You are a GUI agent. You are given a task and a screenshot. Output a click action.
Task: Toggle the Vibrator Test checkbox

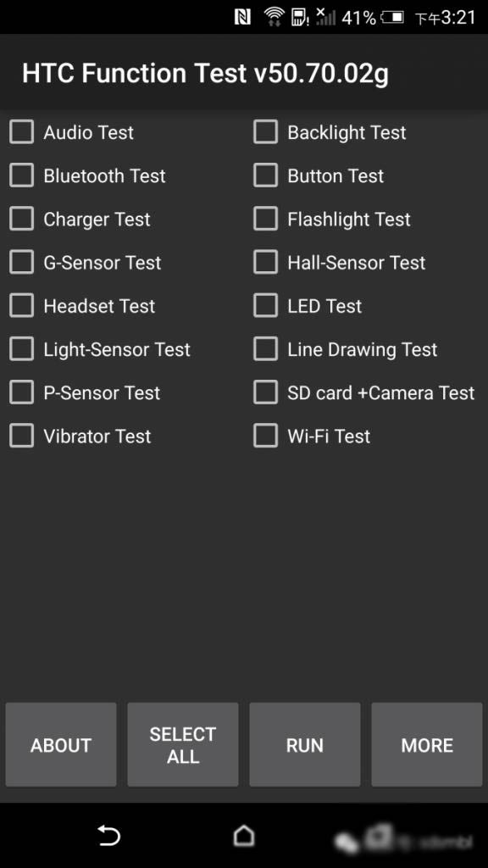(x=21, y=436)
